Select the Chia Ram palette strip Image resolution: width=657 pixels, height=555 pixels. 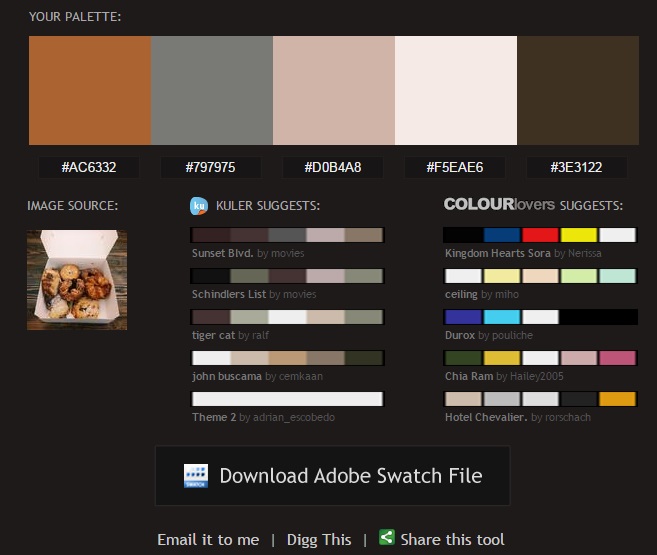540,358
